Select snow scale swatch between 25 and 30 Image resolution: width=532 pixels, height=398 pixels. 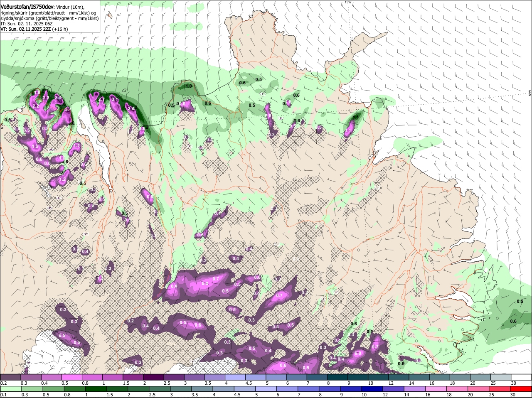[501, 377]
